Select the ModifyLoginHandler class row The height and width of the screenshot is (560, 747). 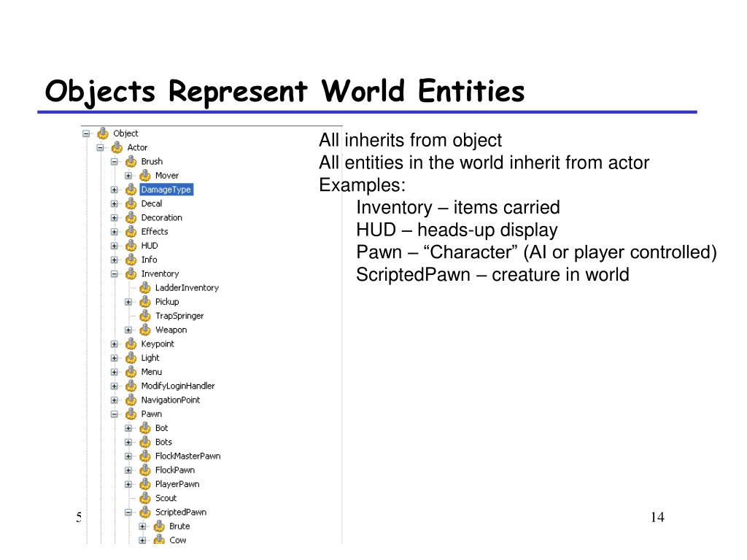(178, 386)
